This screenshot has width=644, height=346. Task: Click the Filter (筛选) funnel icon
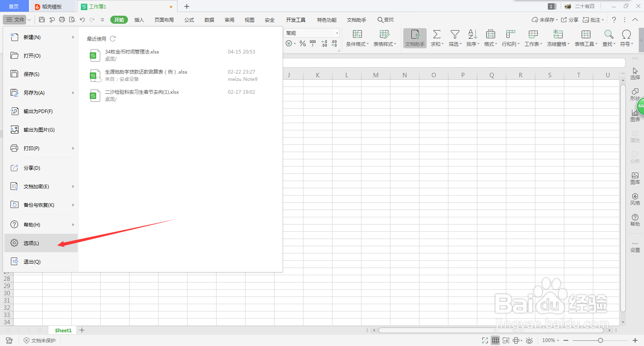(x=455, y=34)
